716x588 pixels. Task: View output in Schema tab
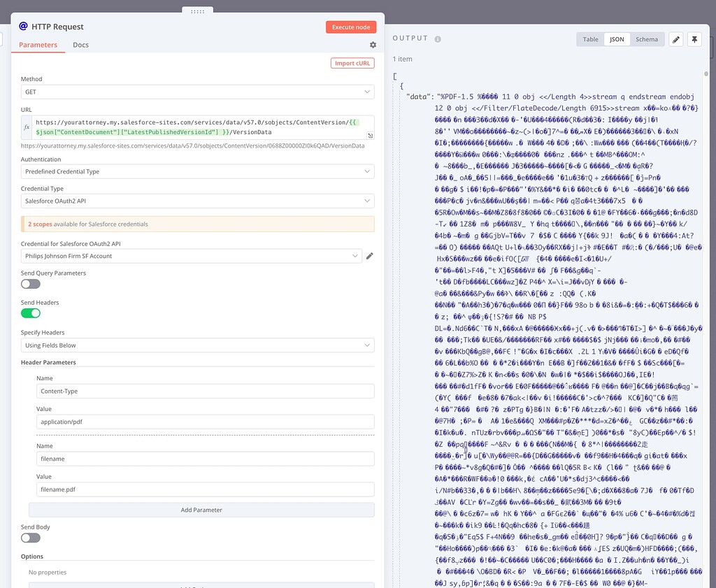point(647,39)
